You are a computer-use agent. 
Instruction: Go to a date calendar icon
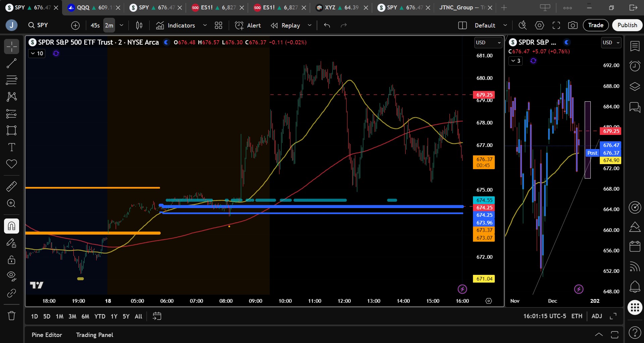tap(157, 316)
